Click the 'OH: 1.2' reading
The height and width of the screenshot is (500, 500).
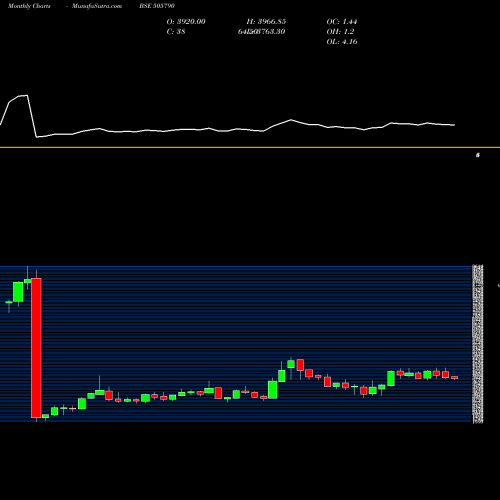(x=340, y=31)
